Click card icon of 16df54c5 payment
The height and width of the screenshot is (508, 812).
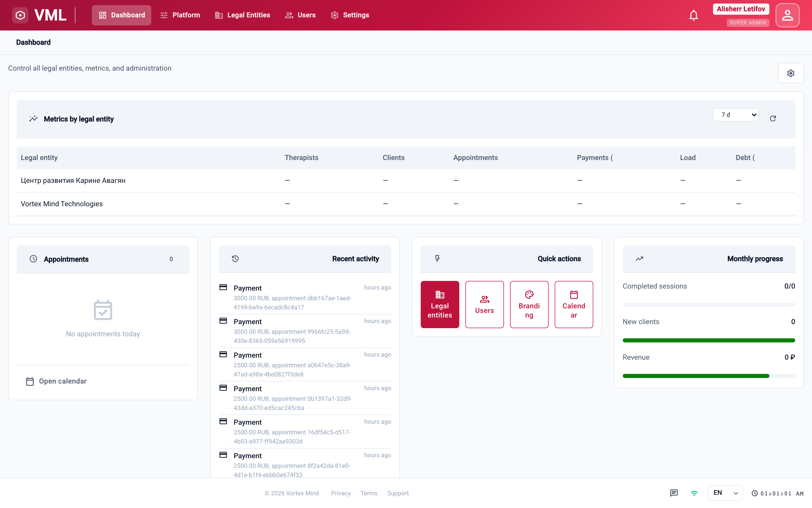(x=223, y=421)
